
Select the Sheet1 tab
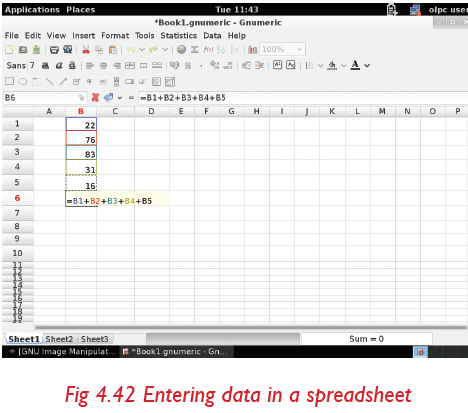click(24, 339)
